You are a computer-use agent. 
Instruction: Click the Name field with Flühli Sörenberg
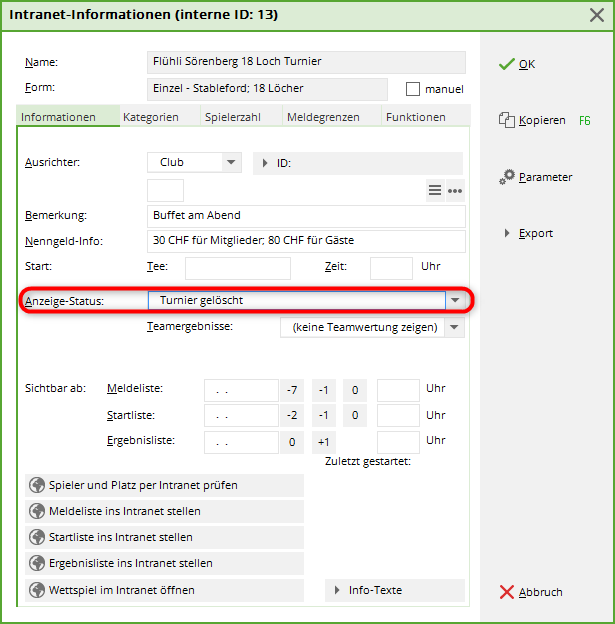[x=306, y=62]
